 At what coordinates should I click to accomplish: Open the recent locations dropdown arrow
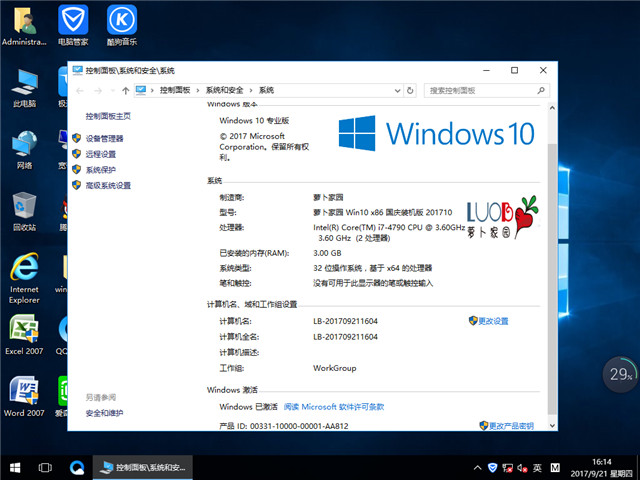click(113, 91)
